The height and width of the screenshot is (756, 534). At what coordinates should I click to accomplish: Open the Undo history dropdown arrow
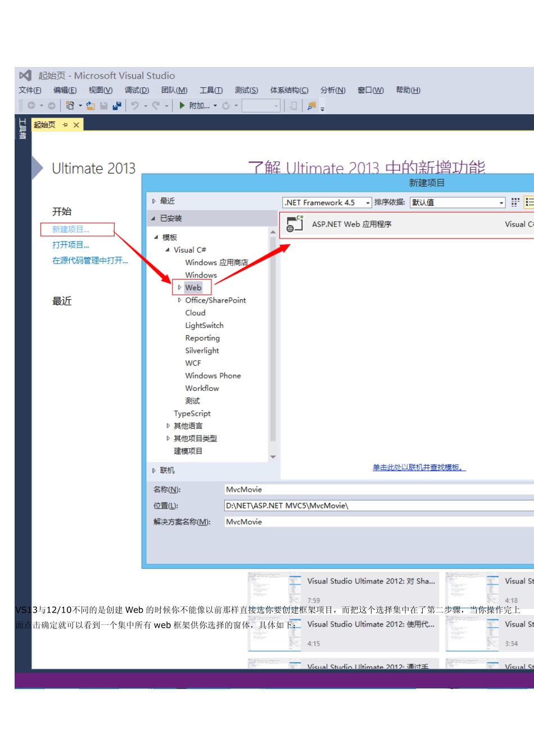pos(146,105)
